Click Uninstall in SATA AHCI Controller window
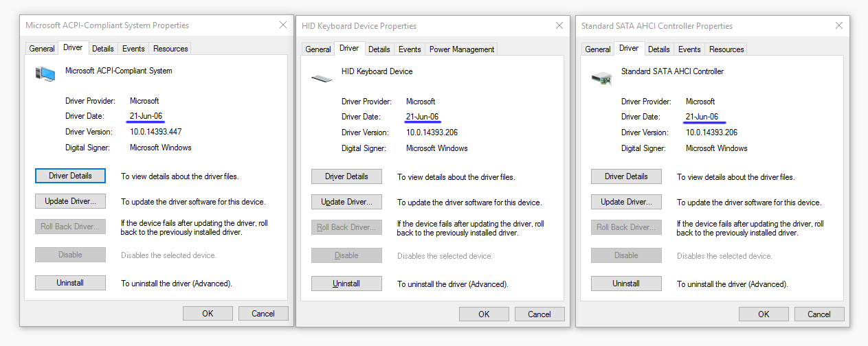868x346 pixels. 626,283
